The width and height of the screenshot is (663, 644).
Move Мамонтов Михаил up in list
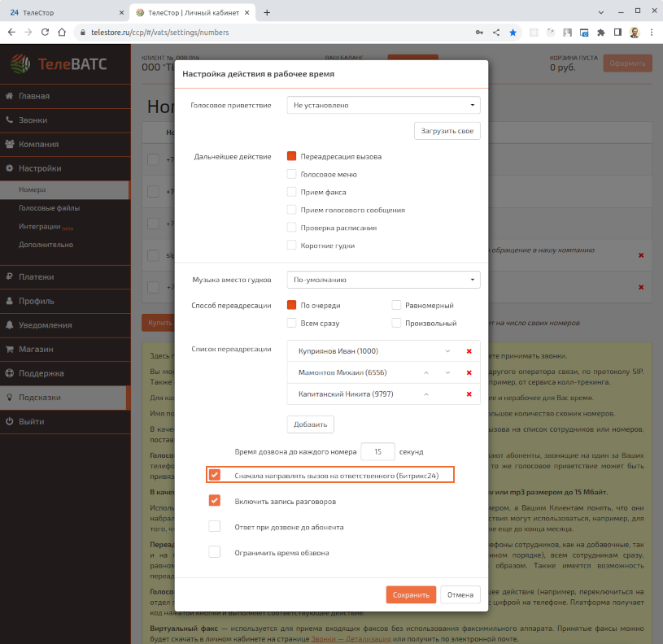(426, 372)
